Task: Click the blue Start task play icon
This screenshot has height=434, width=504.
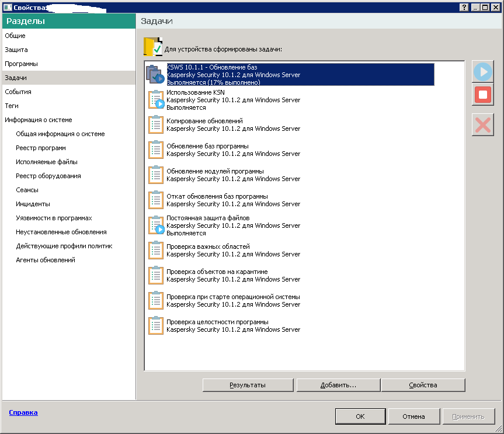Action: click(482, 71)
